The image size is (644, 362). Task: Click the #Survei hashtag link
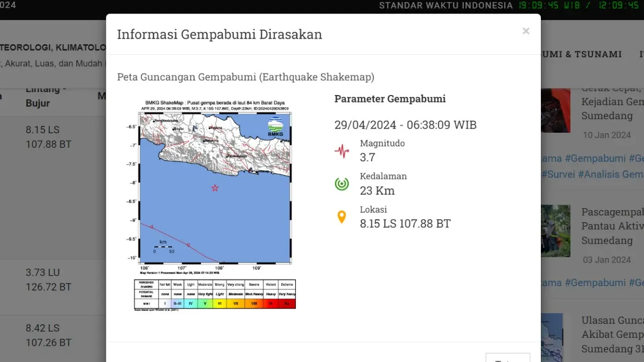(x=558, y=174)
